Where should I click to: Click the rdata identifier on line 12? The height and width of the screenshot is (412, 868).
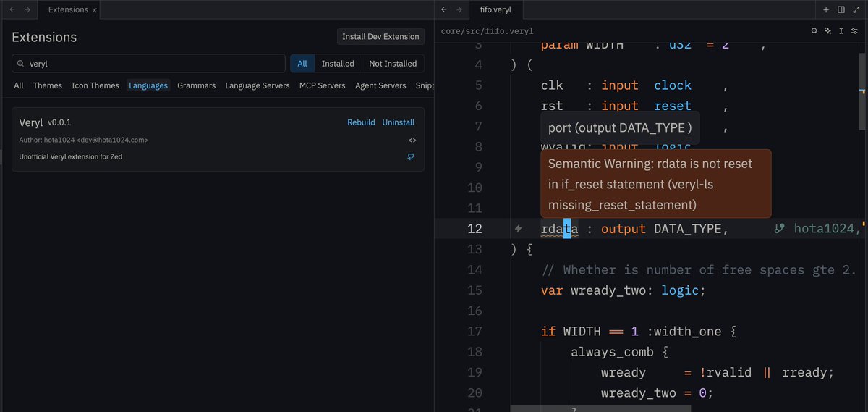point(559,229)
